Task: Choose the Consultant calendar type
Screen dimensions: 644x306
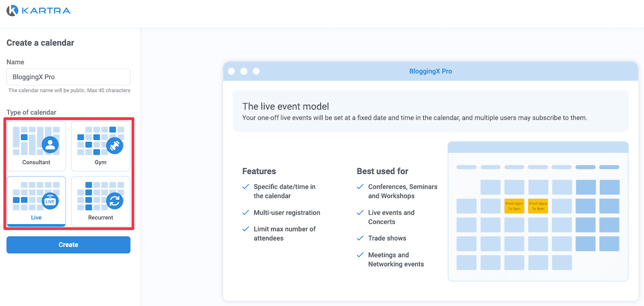Action: pos(36,146)
